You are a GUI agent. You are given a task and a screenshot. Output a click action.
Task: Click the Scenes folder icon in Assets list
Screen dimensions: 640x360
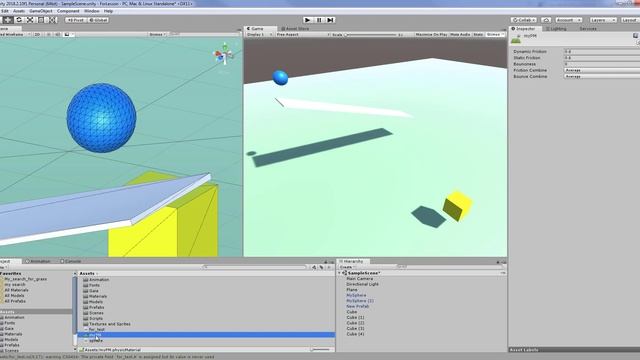[85, 313]
